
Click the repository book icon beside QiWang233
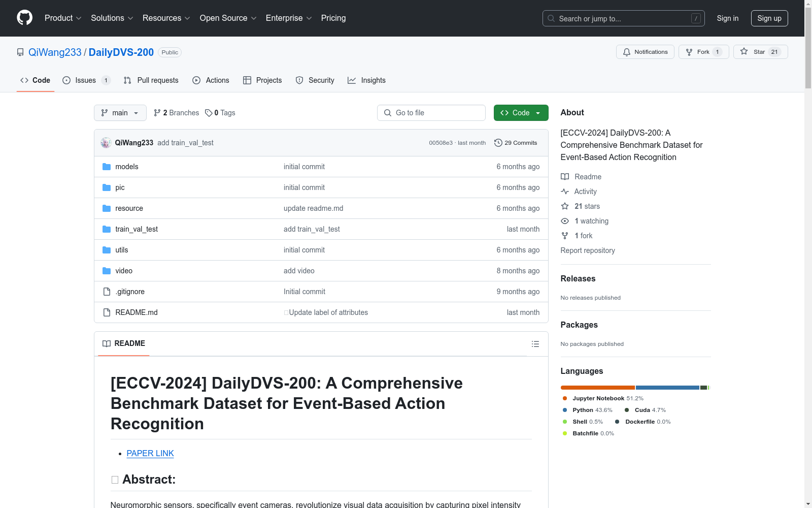point(20,52)
